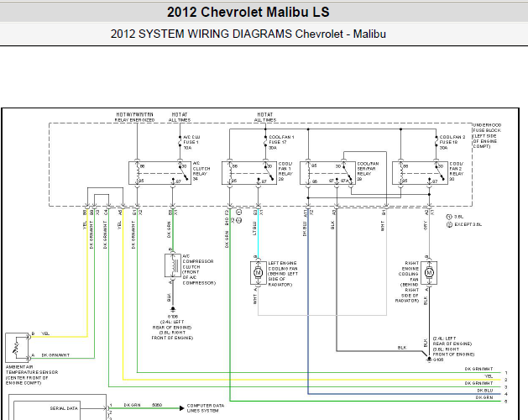Click the 'LT BLU' wire label above the left fan
Screen dimensions: 528x420
[x=254, y=228]
